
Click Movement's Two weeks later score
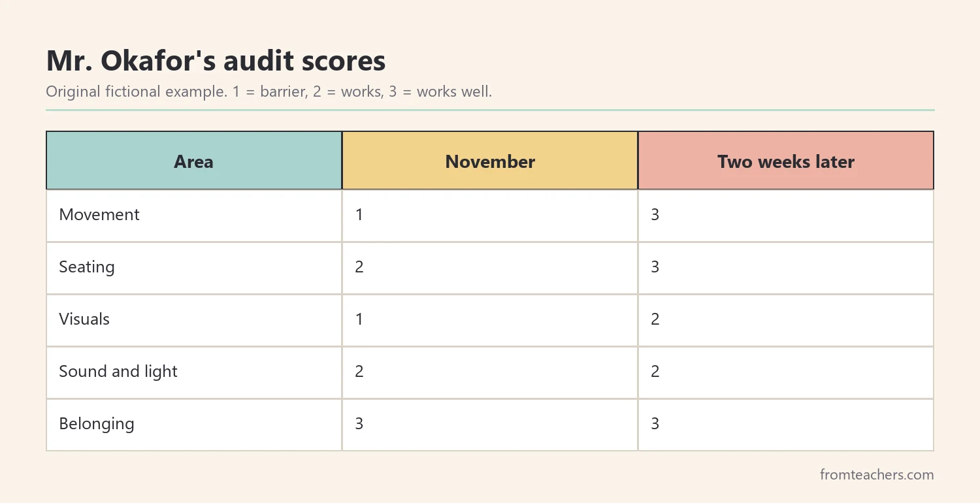(x=786, y=216)
